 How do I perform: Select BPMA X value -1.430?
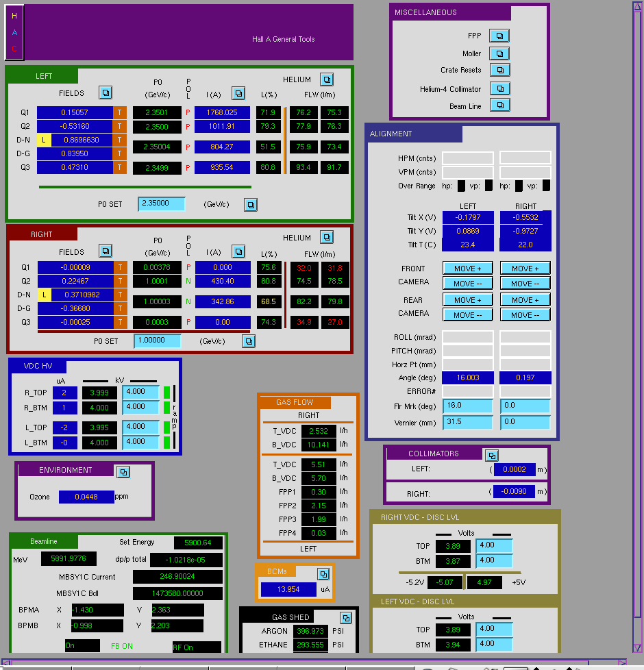[x=97, y=610]
